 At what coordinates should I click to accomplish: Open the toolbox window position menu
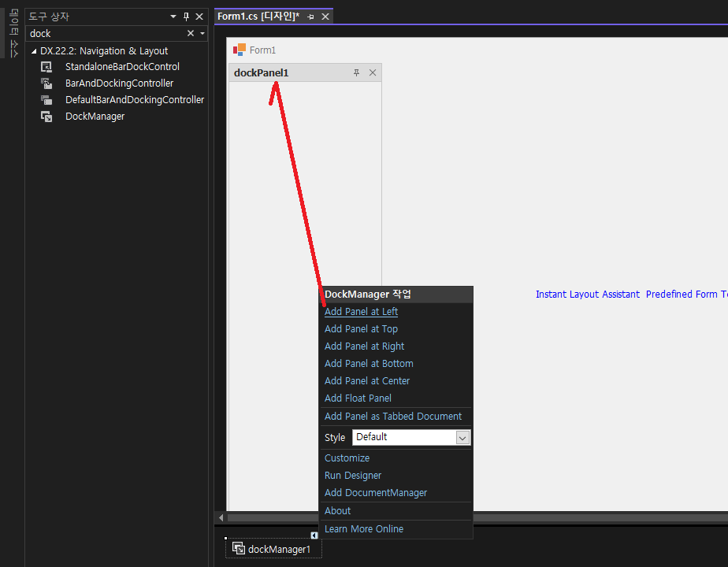(173, 17)
